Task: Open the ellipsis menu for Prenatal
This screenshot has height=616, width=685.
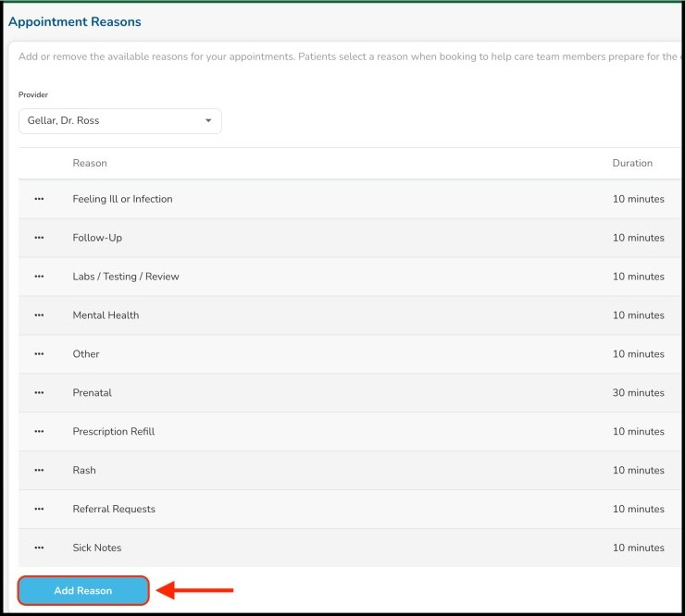Action: tap(39, 393)
